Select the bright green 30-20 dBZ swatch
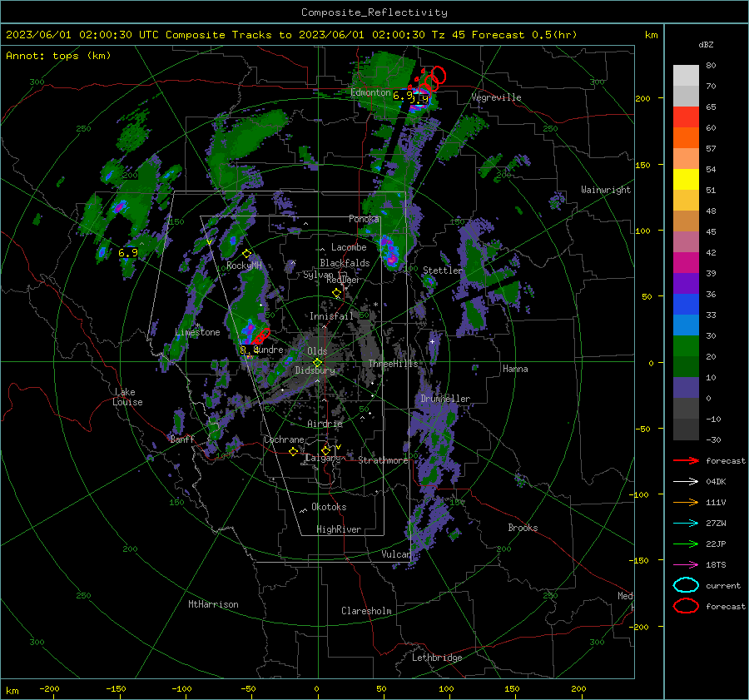The image size is (749, 700). 686,346
